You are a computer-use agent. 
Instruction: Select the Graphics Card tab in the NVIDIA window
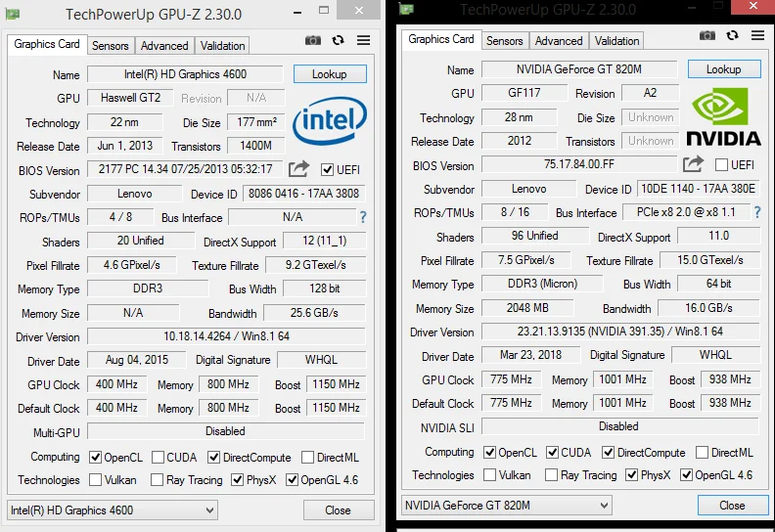click(x=441, y=39)
